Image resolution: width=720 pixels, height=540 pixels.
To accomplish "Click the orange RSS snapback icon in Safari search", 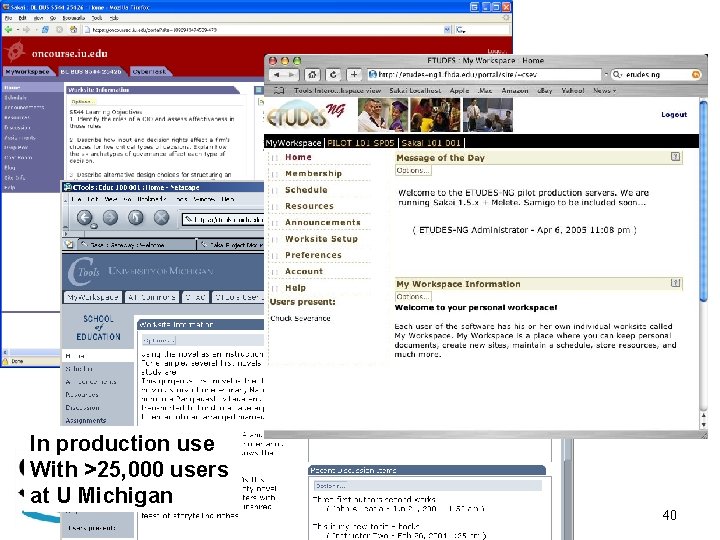I will [696, 74].
